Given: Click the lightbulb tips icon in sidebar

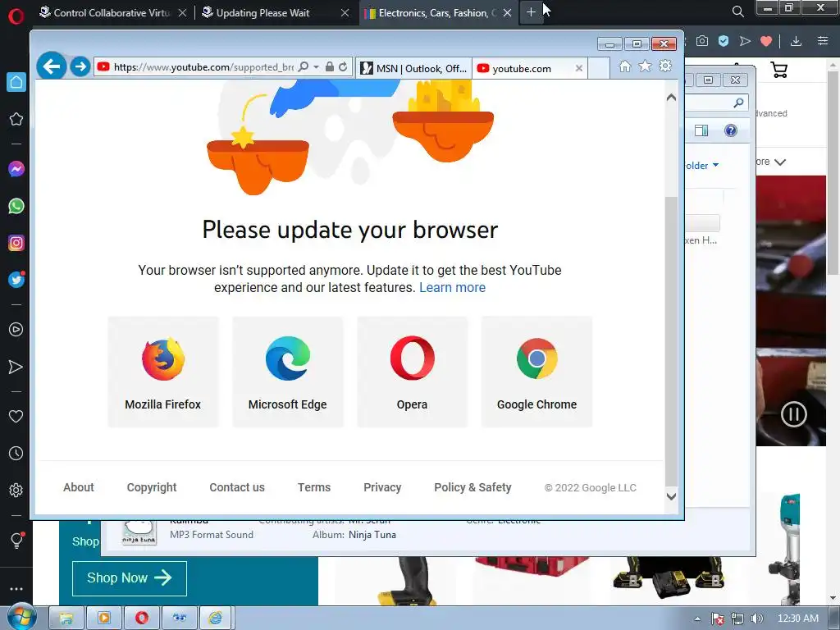Looking at the screenshot, I should click(16, 540).
